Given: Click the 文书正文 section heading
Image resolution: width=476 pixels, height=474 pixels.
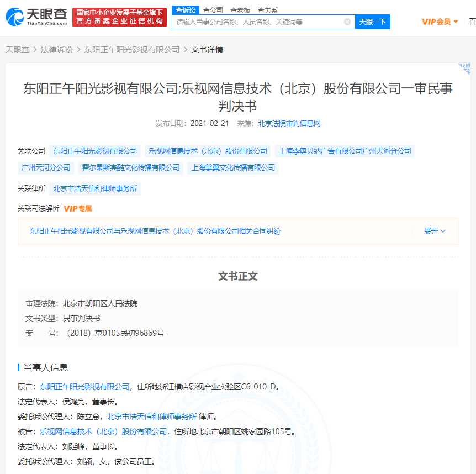Looking at the screenshot, I should (x=237, y=276).
